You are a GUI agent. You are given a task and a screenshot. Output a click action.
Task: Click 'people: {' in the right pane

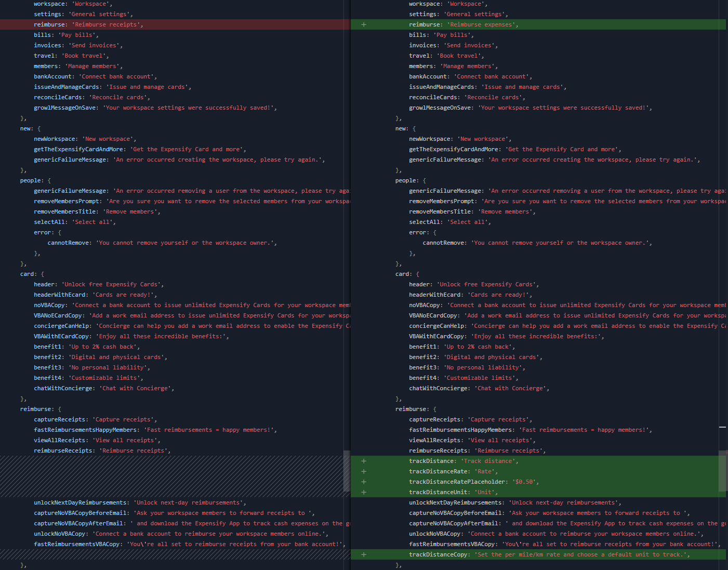411,180
